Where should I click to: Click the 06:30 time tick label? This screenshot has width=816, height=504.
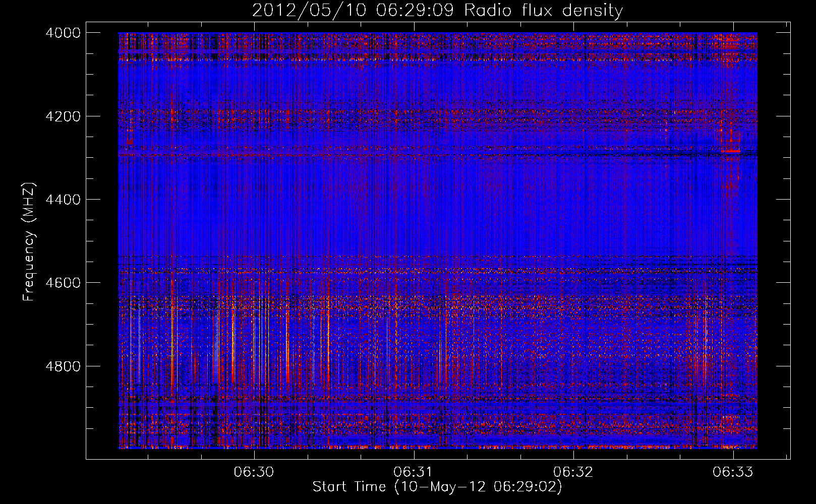tap(254, 472)
